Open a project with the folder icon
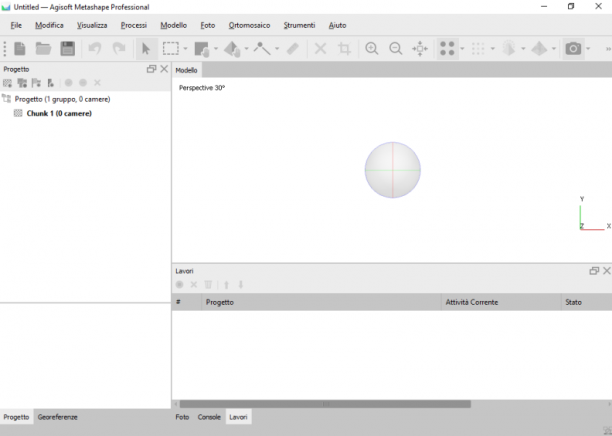 43,49
